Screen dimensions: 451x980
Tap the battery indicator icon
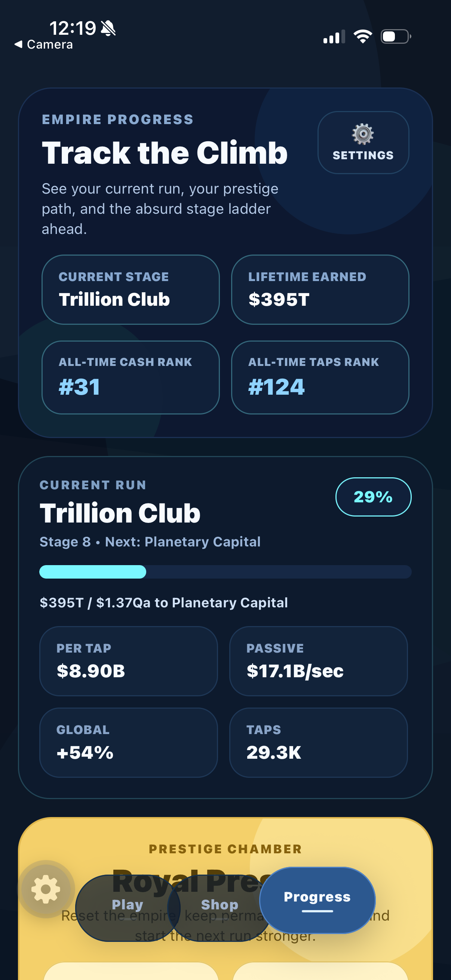395,37
